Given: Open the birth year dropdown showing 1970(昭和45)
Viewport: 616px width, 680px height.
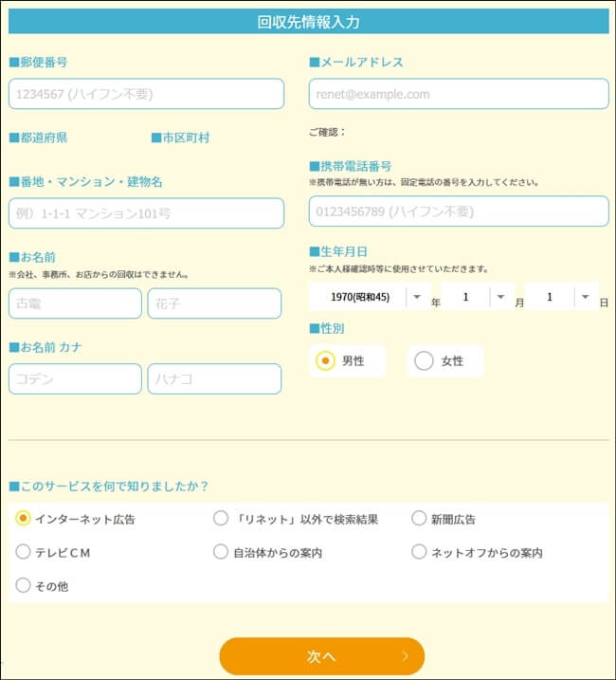Looking at the screenshot, I should [370, 297].
